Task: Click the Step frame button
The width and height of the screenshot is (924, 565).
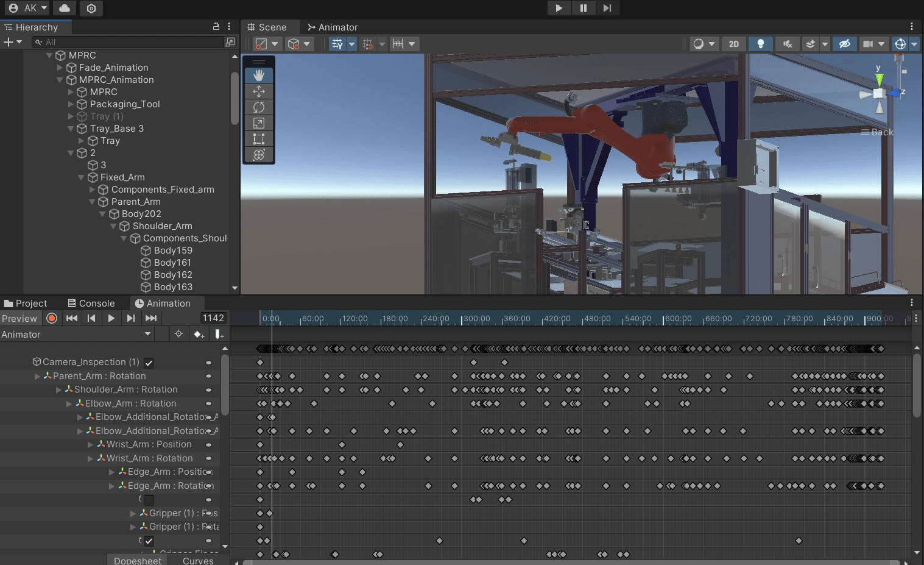Action: click(x=607, y=8)
